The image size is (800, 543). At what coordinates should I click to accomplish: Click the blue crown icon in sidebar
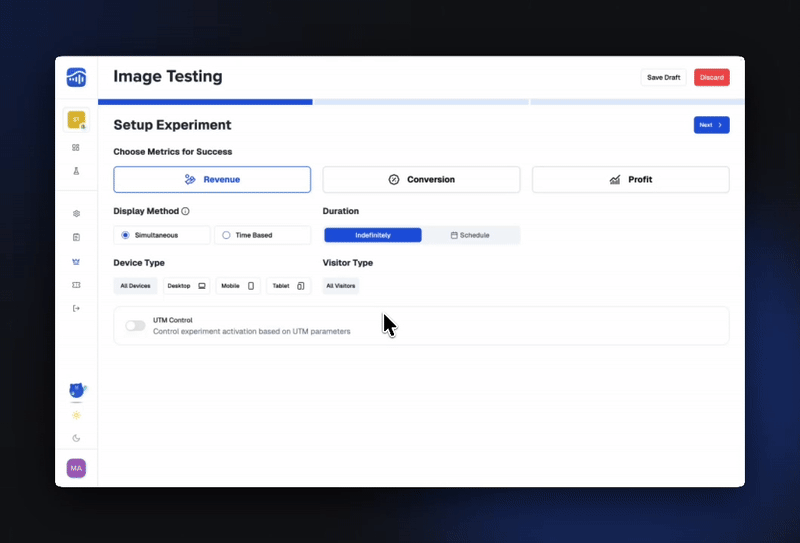76,261
